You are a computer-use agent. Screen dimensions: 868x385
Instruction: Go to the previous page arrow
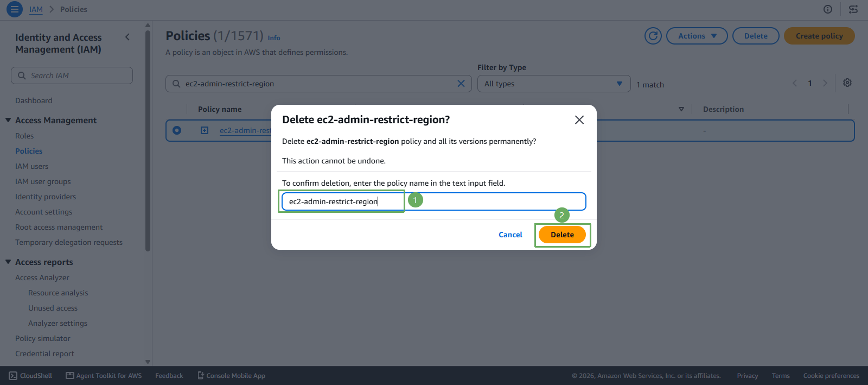[795, 83]
